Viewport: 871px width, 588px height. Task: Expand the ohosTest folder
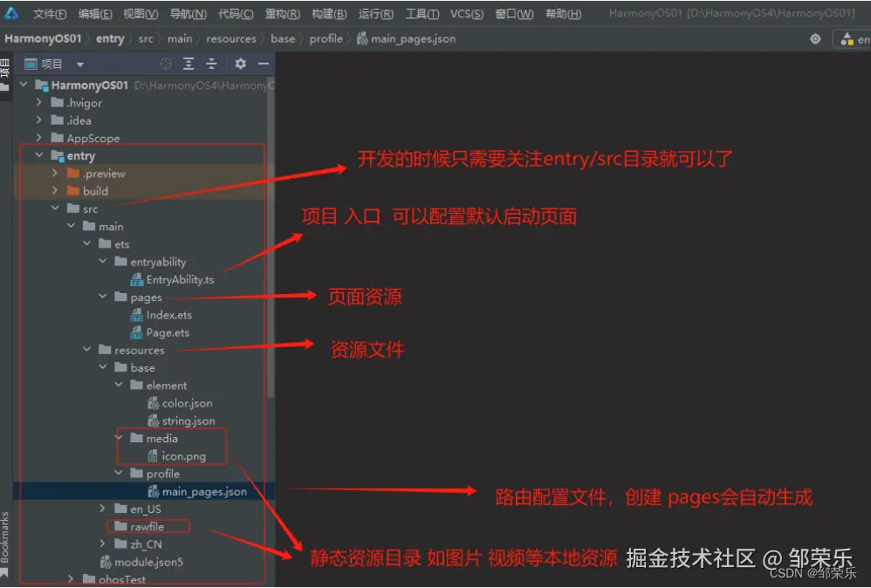coord(71,578)
